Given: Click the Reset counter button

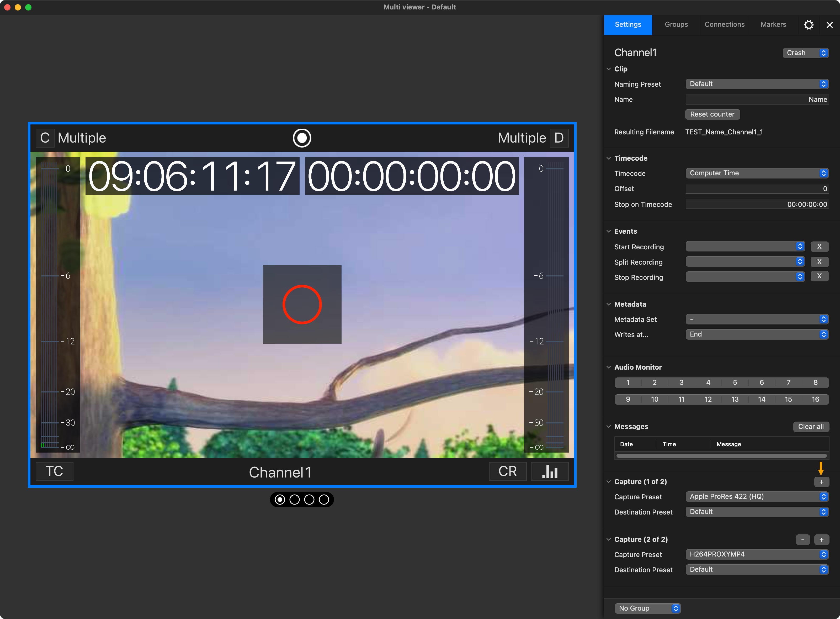Looking at the screenshot, I should [712, 114].
